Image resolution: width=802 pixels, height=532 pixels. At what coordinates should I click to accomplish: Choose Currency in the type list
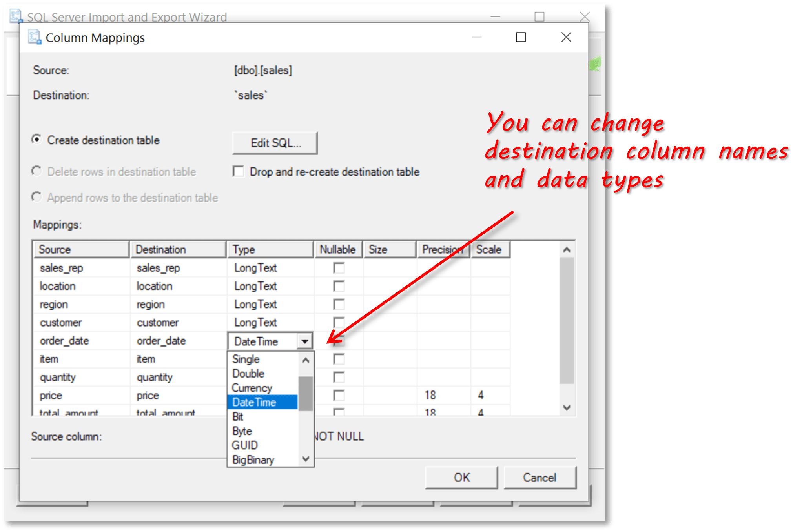[x=252, y=388]
